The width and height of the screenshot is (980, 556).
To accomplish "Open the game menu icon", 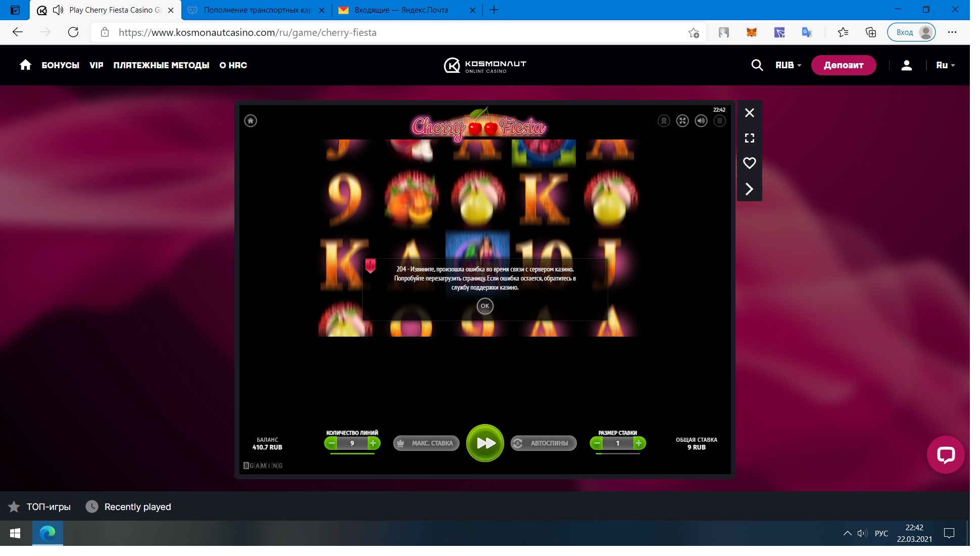I will 719,121.
